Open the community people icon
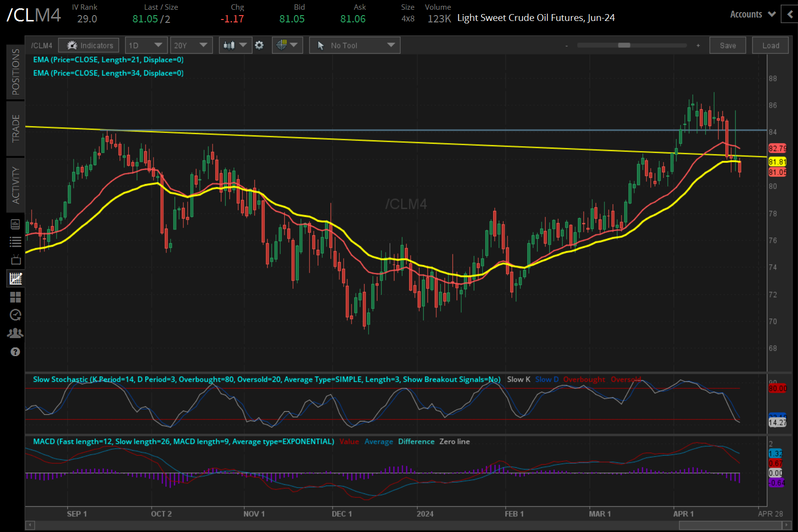Image resolution: width=798 pixels, height=532 pixels. [x=15, y=333]
